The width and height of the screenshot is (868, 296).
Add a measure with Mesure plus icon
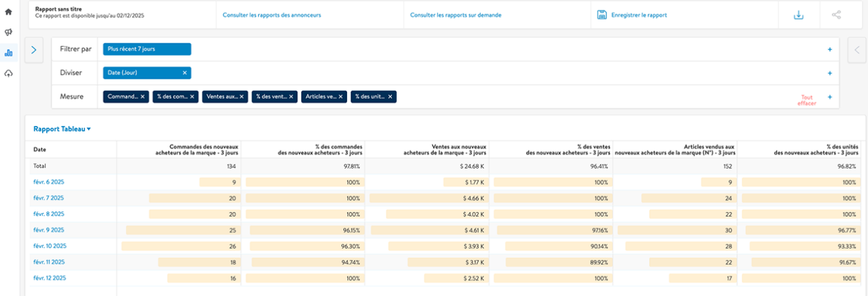tap(829, 97)
